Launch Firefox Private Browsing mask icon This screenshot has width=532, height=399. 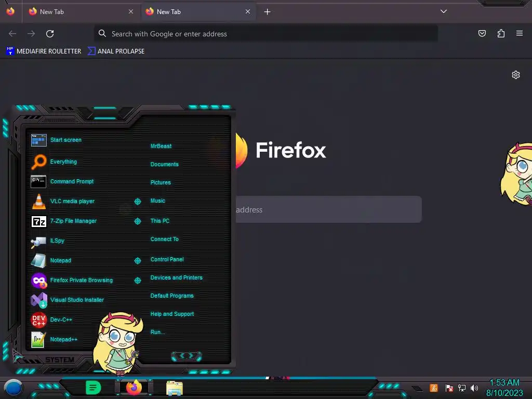click(x=38, y=280)
